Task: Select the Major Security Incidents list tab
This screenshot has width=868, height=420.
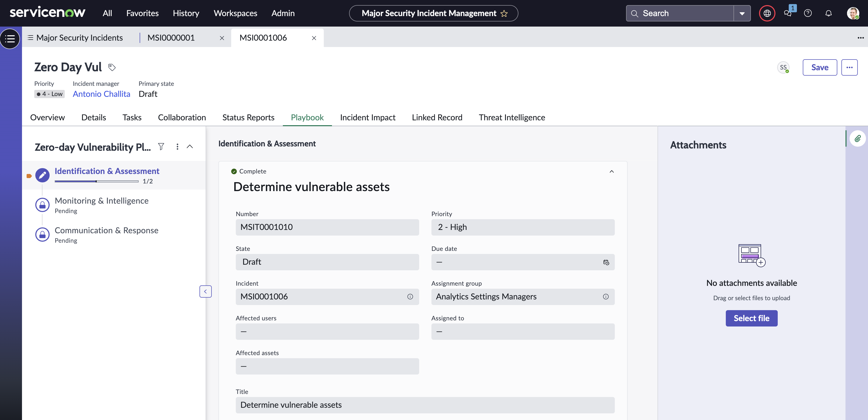Action: 79,38
